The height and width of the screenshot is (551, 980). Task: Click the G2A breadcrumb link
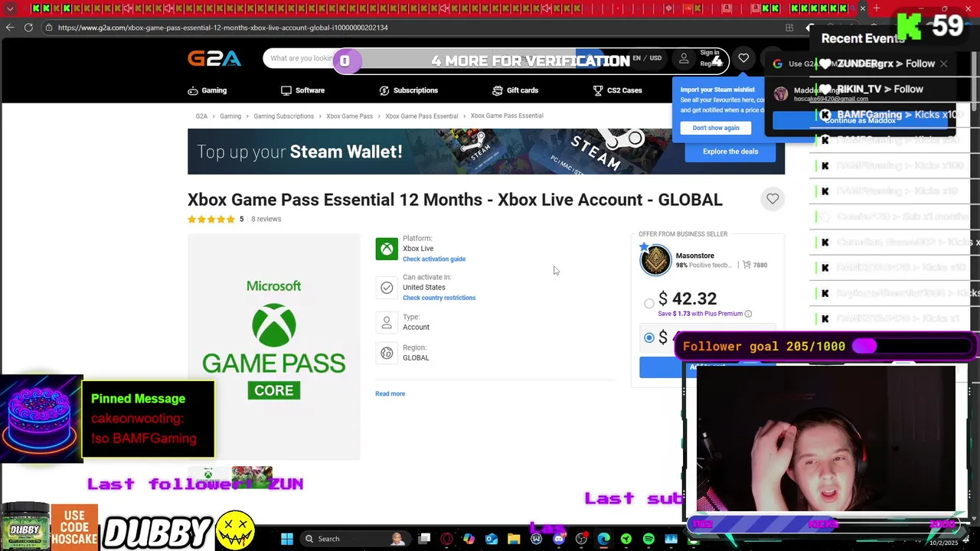[x=201, y=116]
